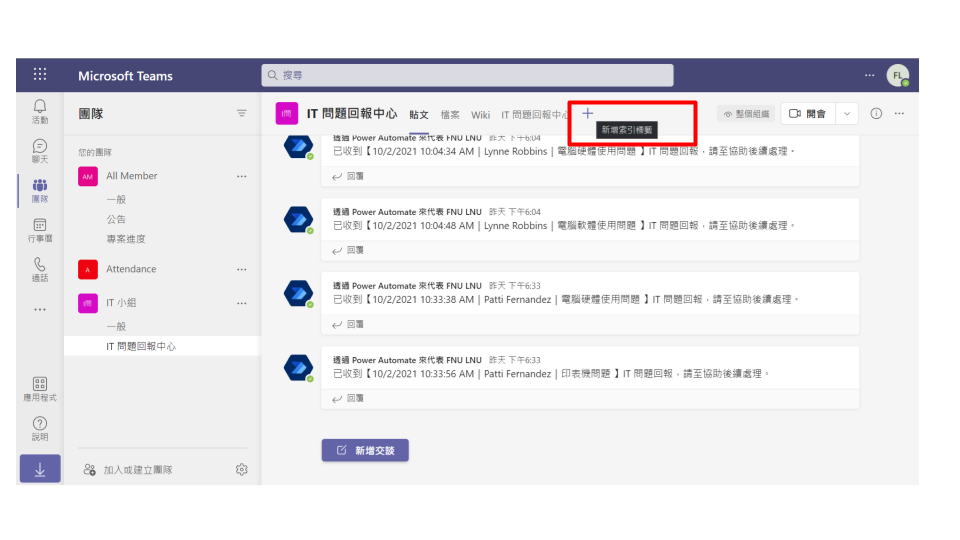This screenshot has height=540, width=960.
Task: Open Help question mark icon
Action: coord(40,429)
